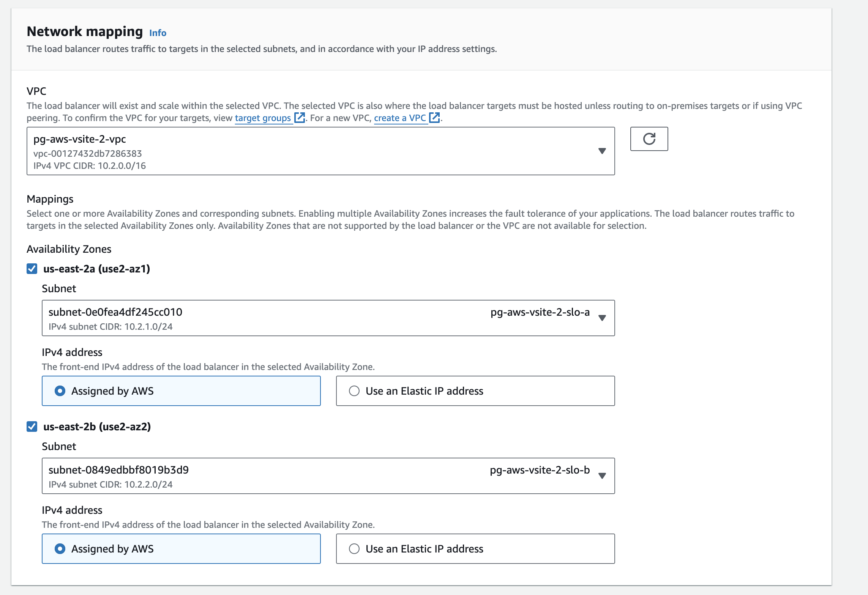
Task: Open the subnet selector showing pg-aws-vsite-2-slo-b
Action: click(x=328, y=476)
